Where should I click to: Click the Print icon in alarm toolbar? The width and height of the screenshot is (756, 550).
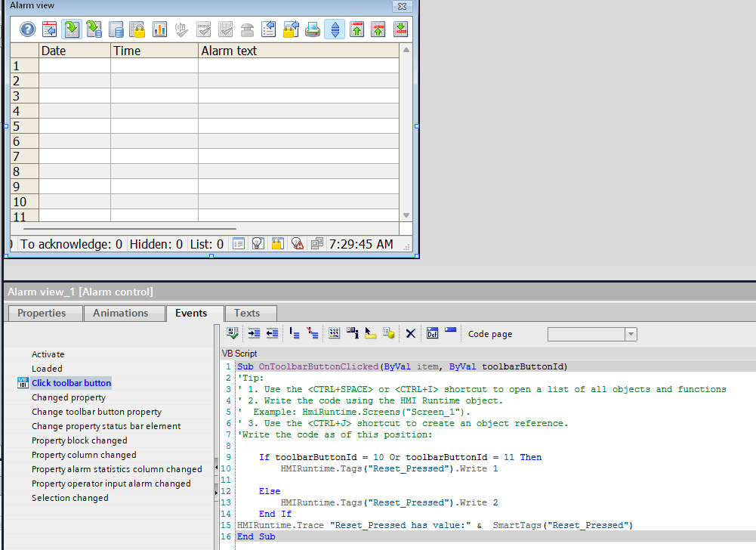click(313, 29)
